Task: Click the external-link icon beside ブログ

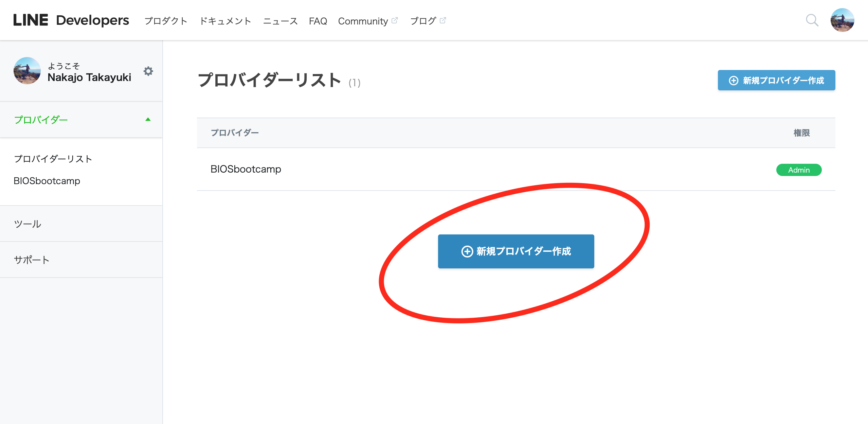Action: click(442, 20)
